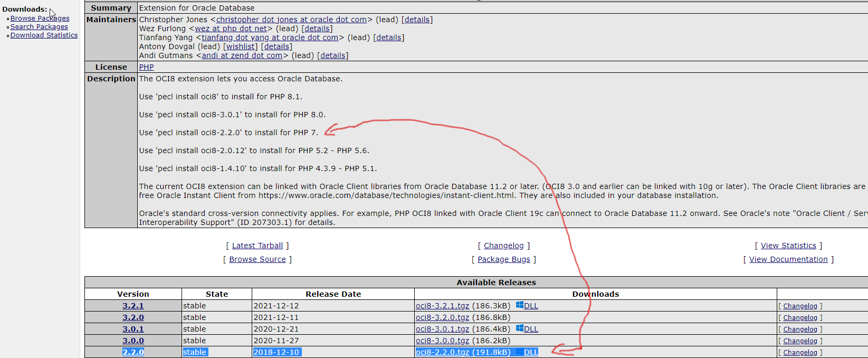Open version 3.2.0 release page
Screen dimensions: 868x358
133,317
